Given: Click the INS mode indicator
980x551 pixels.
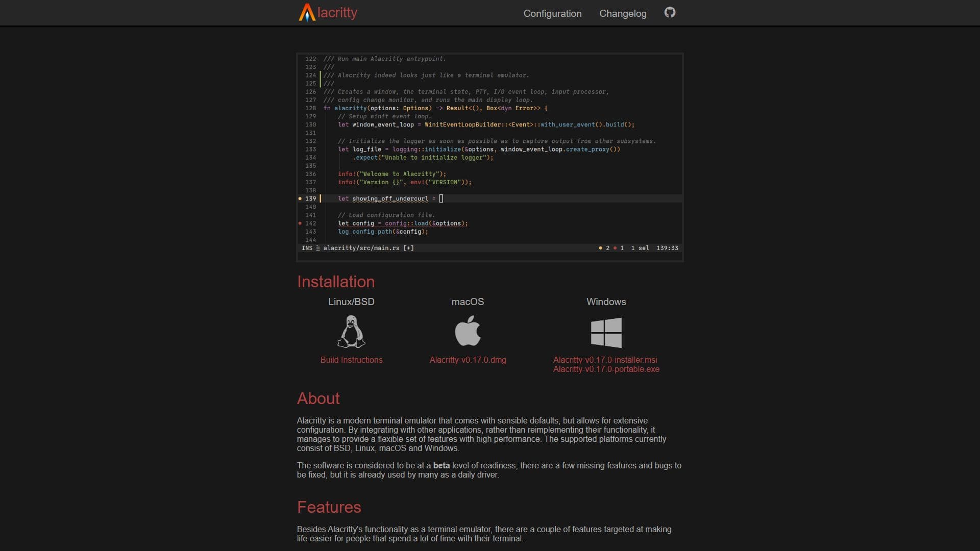Looking at the screenshot, I should (x=307, y=248).
